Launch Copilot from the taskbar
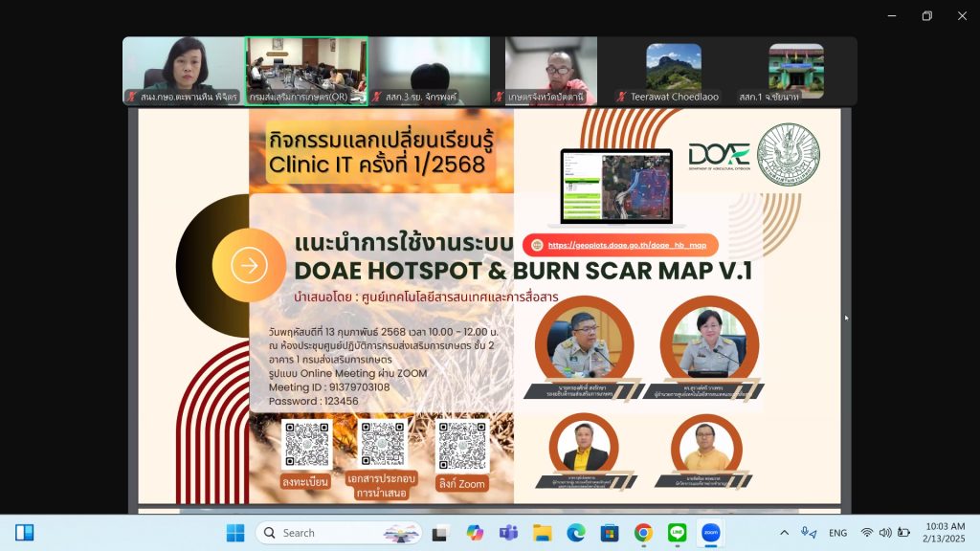The height and width of the screenshot is (551, 980). pos(475,533)
